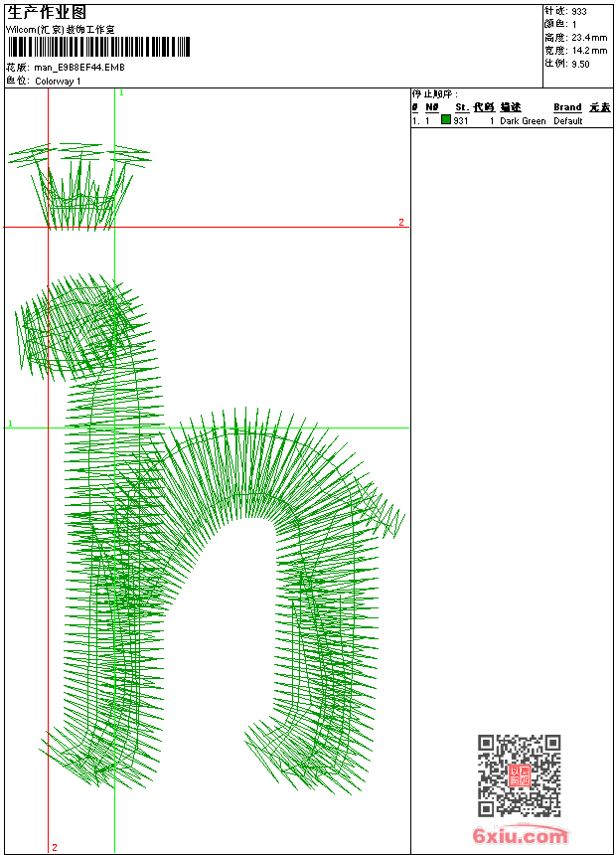Click the 'N#' column header

tap(431, 107)
